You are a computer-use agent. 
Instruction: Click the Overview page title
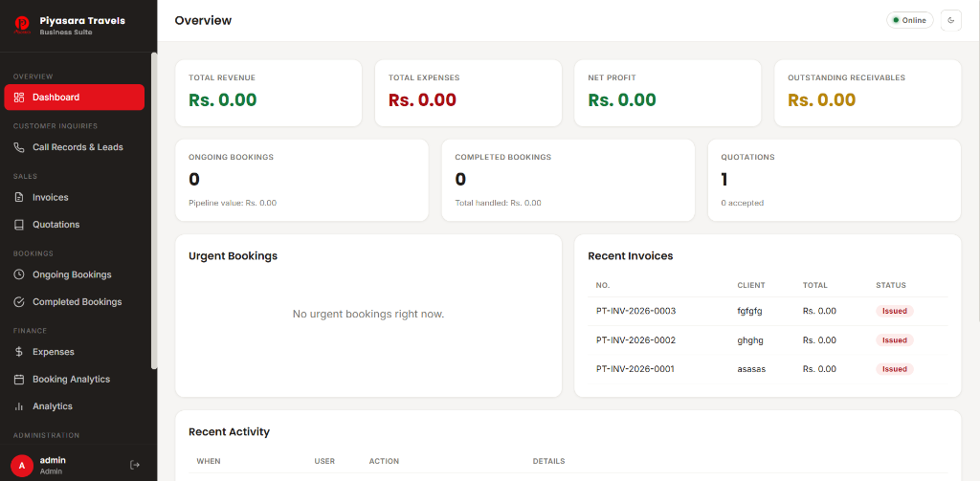tap(203, 21)
